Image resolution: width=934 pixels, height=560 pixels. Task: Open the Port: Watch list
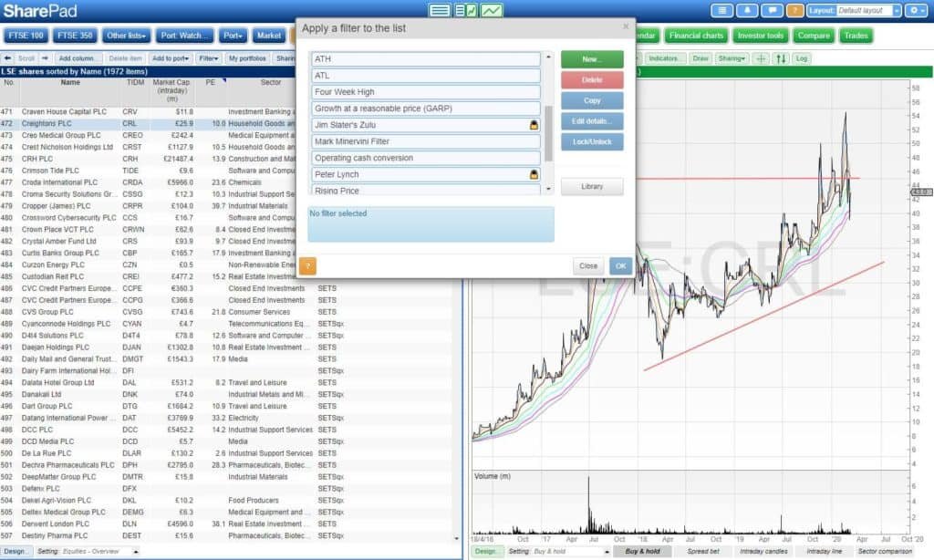tap(184, 36)
